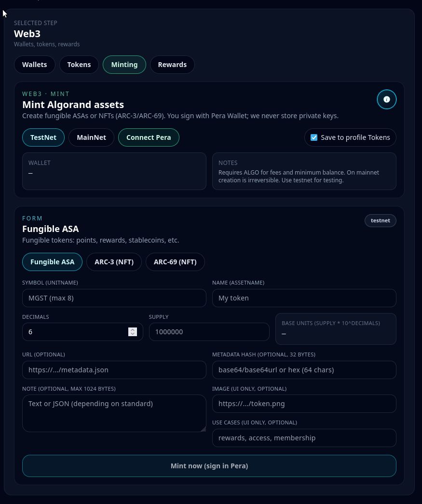Focus the Supply input field

[x=209, y=332]
